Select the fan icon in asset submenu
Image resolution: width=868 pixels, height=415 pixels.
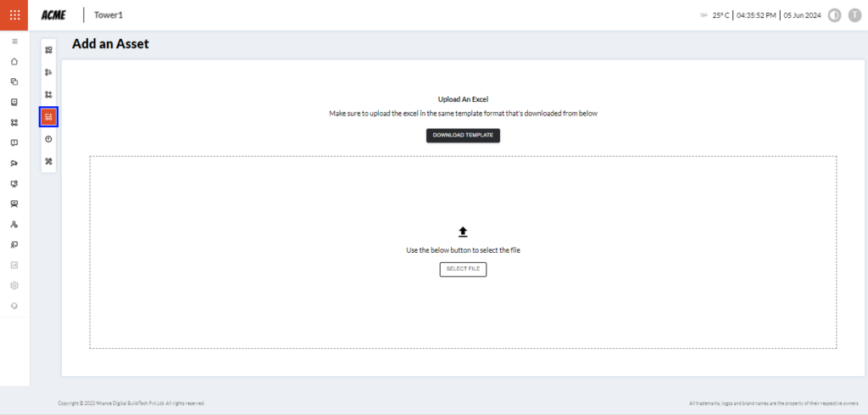48,161
